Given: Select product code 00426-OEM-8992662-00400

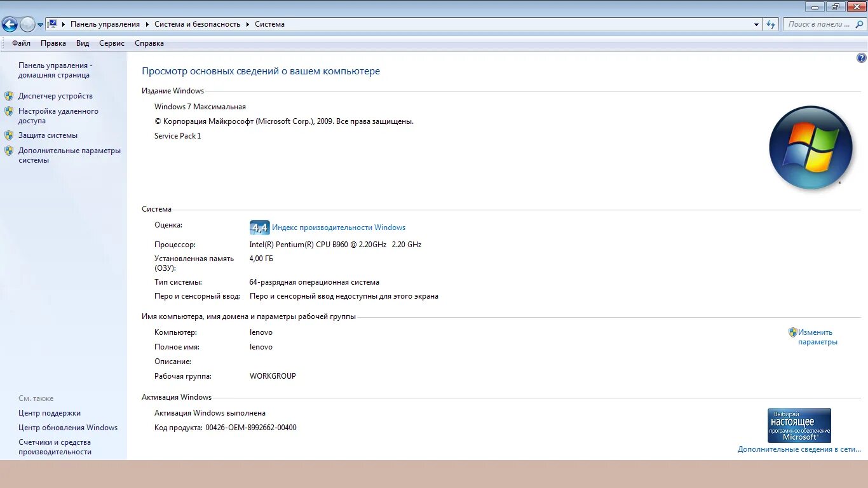Looking at the screenshot, I should (x=251, y=428).
